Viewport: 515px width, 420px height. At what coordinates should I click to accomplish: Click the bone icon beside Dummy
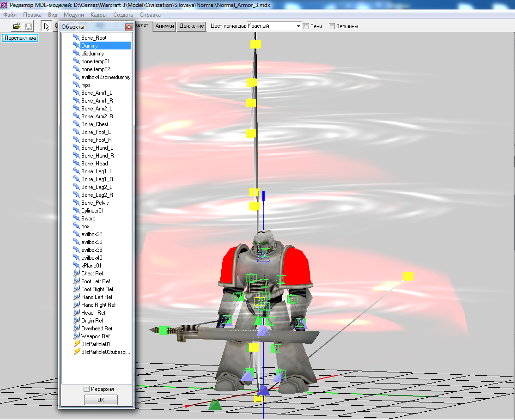(x=77, y=45)
